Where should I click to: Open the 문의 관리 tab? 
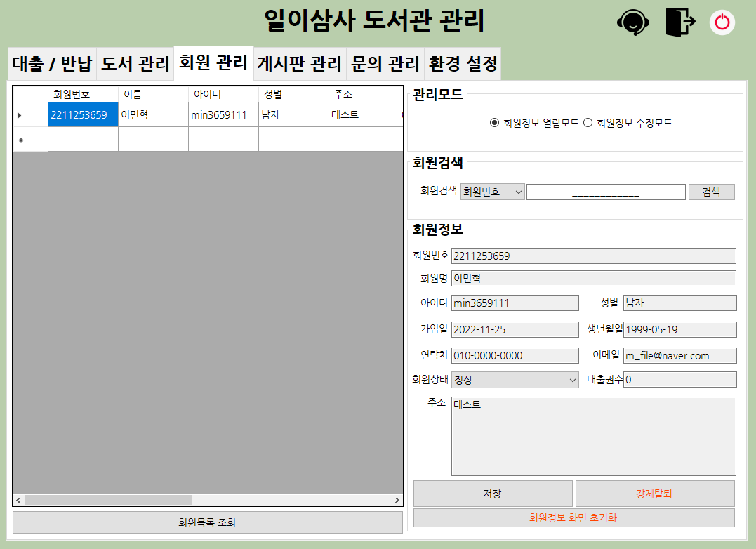[385, 62]
